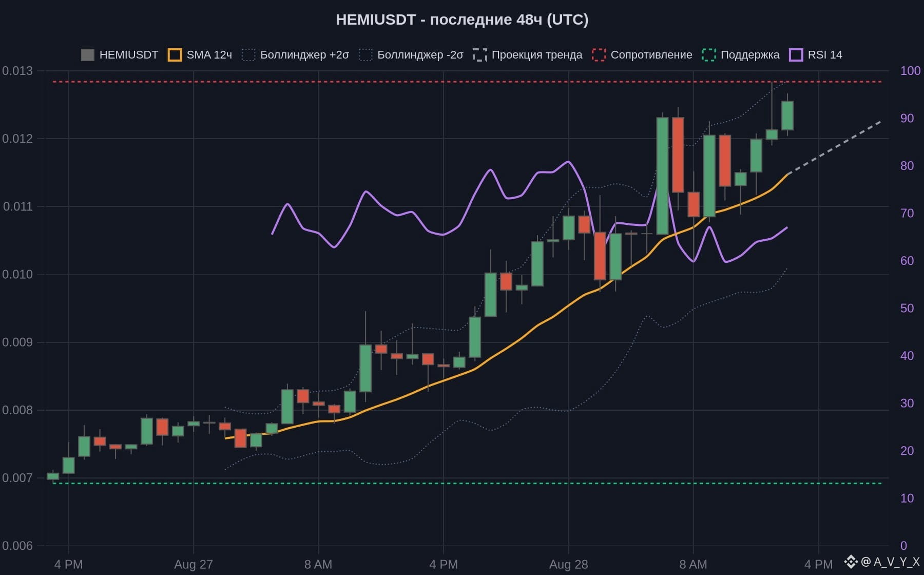
Task: Click the 0.010 price axis label
Action: [x=17, y=274]
